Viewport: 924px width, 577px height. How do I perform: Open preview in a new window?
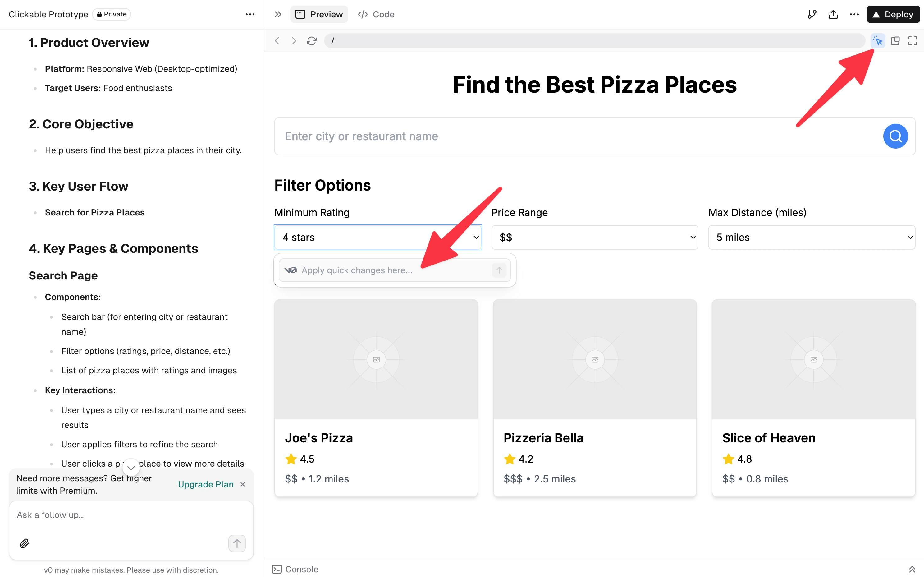tap(895, 41)
